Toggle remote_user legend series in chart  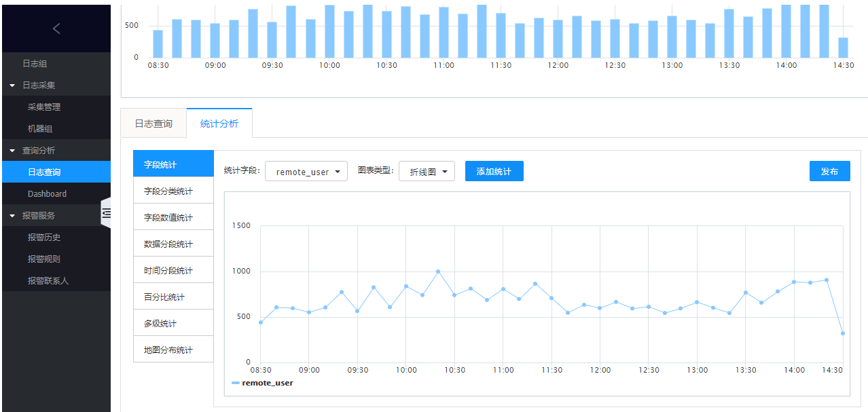click(262, 383)
